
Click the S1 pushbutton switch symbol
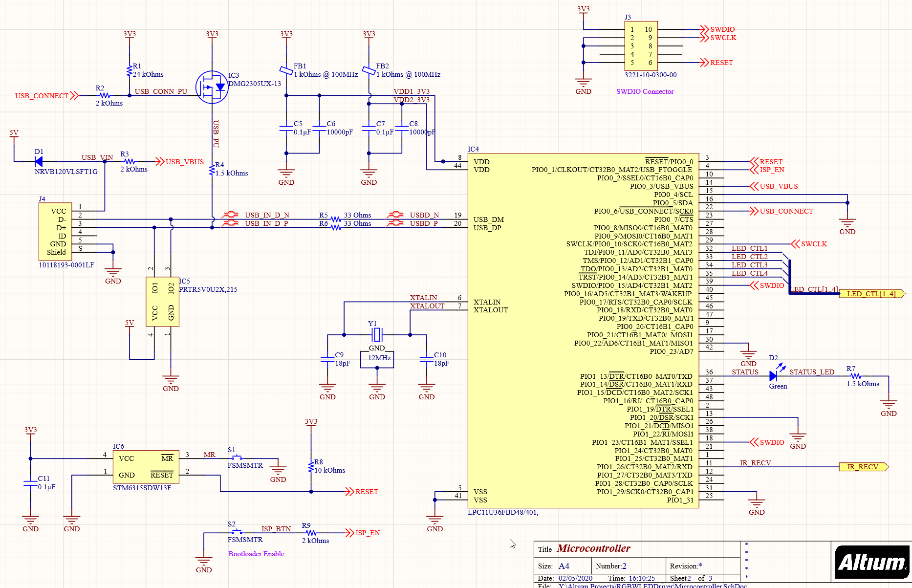pyautogui.click(x=237, y=458)
